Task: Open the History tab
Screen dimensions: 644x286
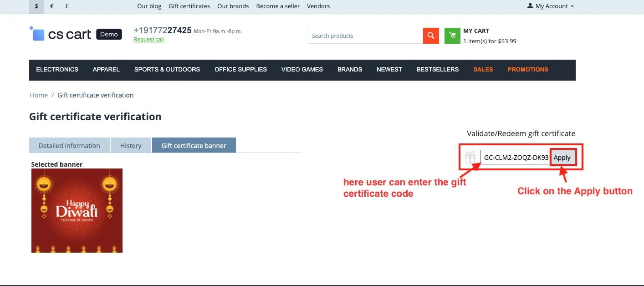Action: point(131,146)
